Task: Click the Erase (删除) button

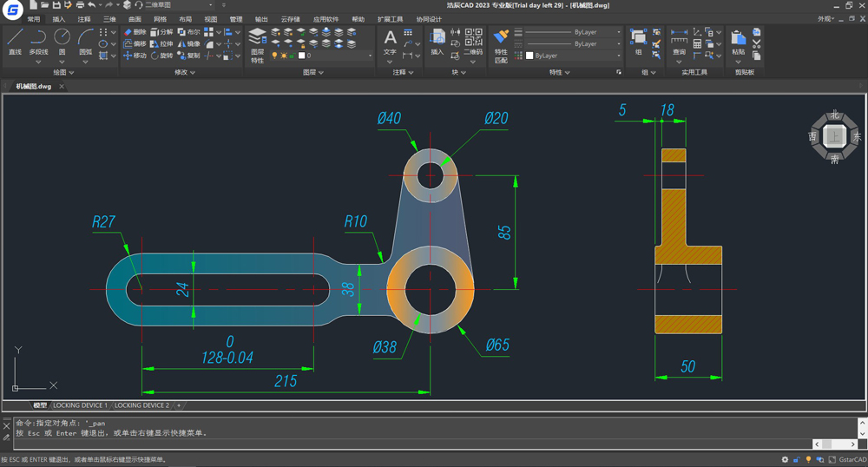Action: 135,32
